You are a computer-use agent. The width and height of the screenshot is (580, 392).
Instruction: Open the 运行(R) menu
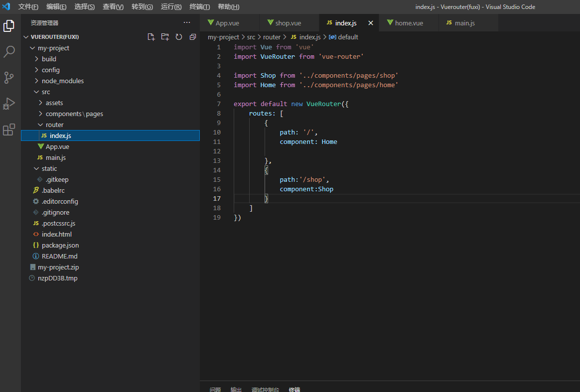[171, 6]
